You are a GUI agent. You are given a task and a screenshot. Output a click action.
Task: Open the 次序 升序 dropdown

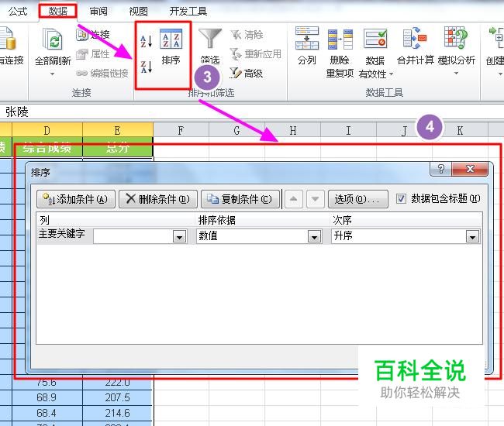(472, 236)
